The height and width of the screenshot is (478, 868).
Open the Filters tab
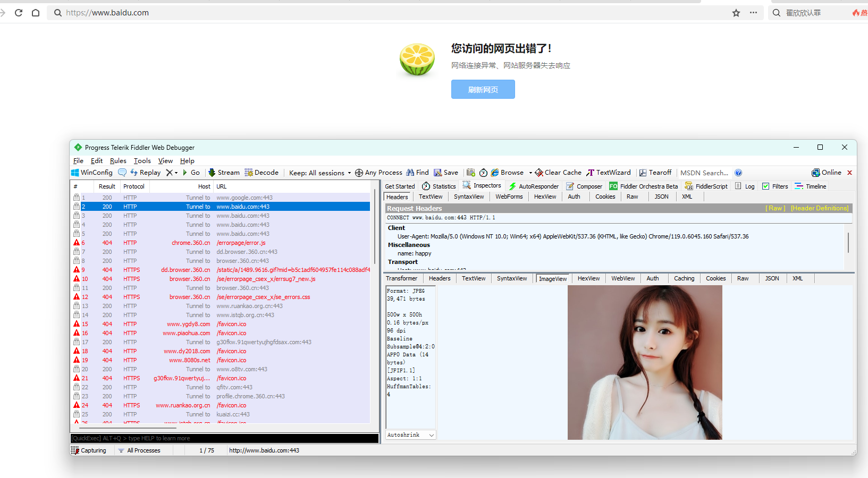click(x=775, y=186)
